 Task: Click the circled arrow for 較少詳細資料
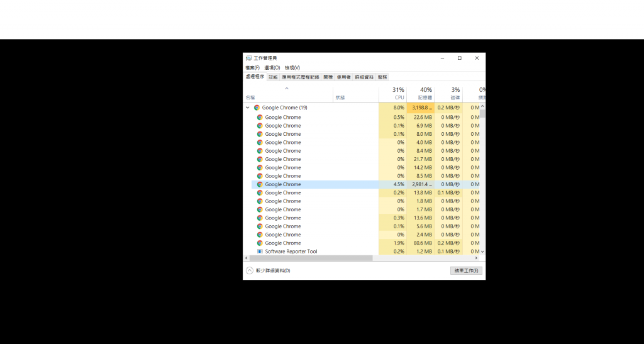tap(249, 270)
